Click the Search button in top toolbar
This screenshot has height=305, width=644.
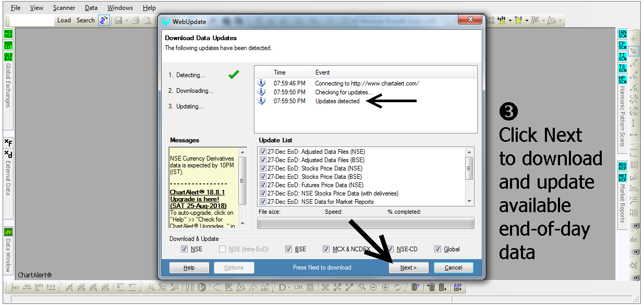pos(86,20)
